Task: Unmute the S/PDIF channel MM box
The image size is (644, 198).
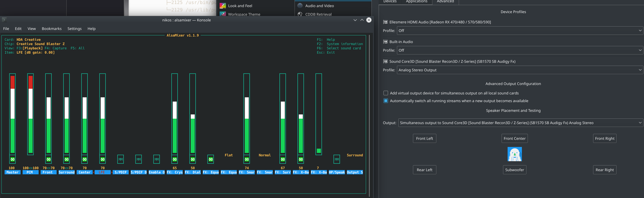Action: point(121,159)
